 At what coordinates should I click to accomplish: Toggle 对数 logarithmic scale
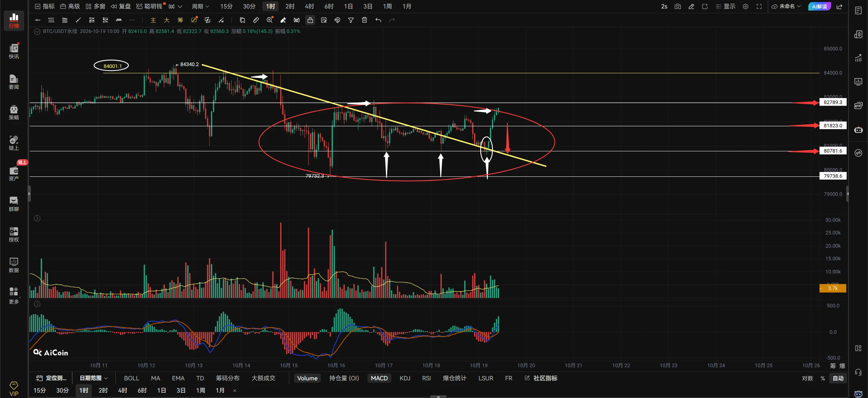(807, 378)
